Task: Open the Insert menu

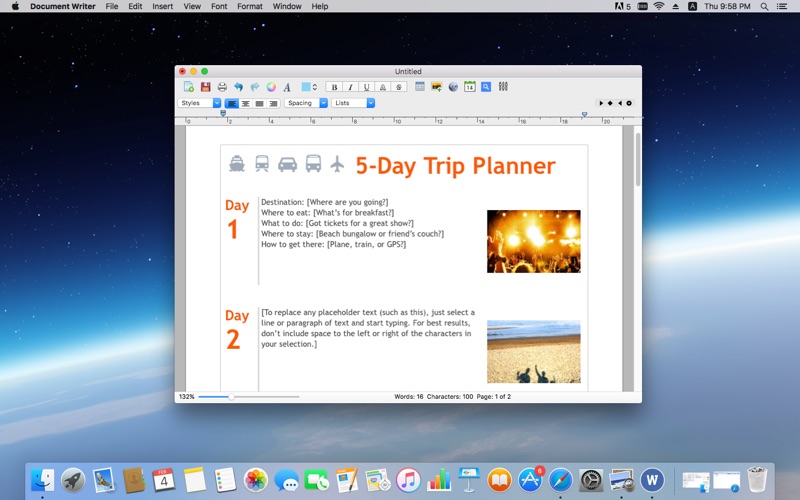Action: (162, 6)
